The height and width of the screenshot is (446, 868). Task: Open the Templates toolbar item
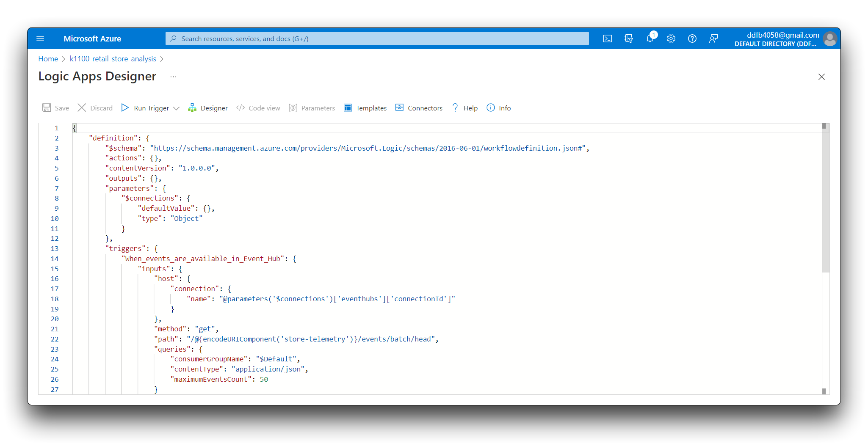pos(365,108)
